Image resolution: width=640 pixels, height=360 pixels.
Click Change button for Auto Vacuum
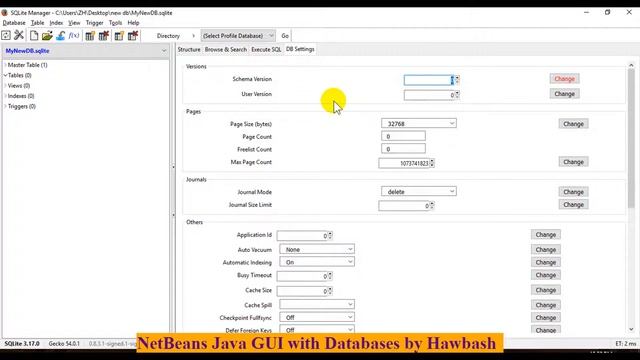[546, 249]
